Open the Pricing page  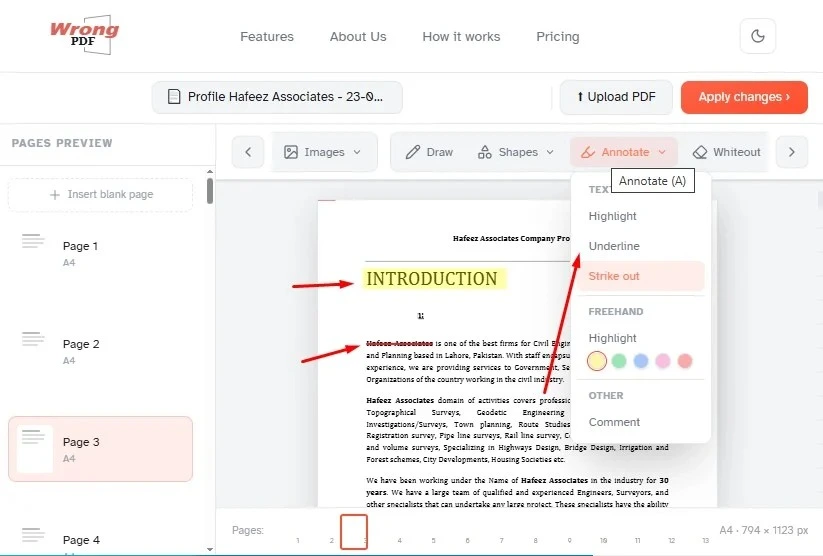coord(557,37)
